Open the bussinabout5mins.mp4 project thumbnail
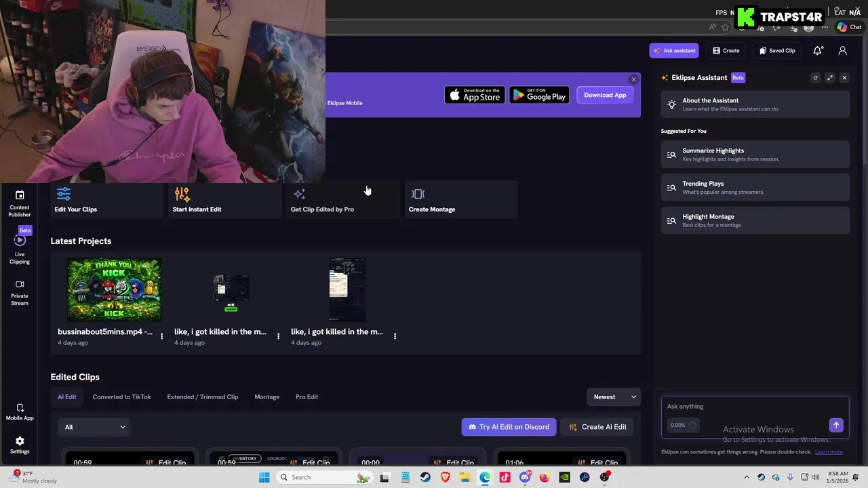This screenshot has height=488, width=868. pyautogui.click(x=114, y=289)
